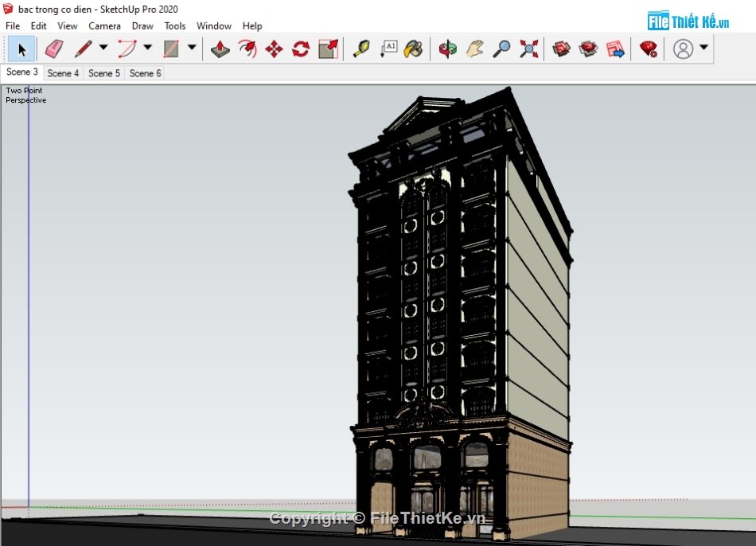Open the 3D Warehouse icon
Viewport: 756px width, 546px height.
pyautogui.click(x=562, y=49)
